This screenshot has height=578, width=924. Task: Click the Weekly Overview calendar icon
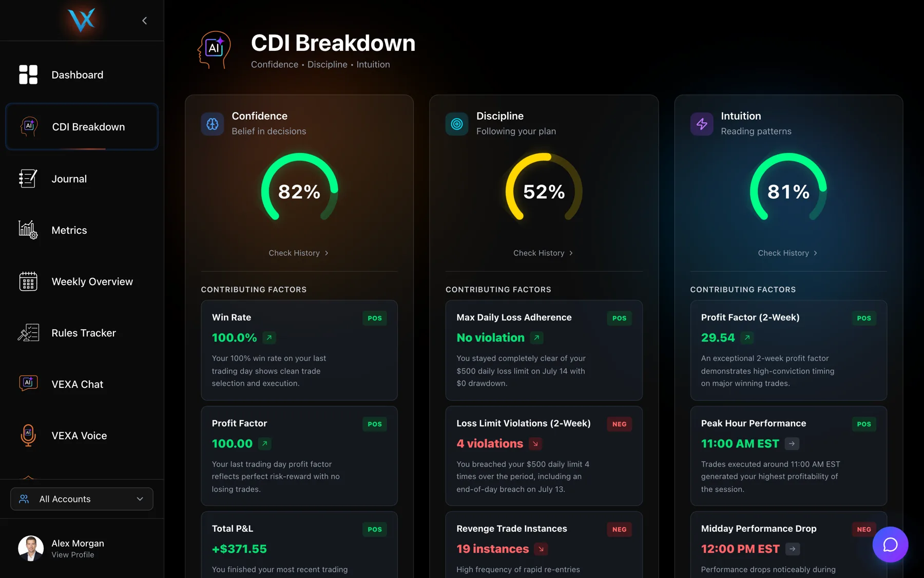pyautogui.click(x=28, y=282)
